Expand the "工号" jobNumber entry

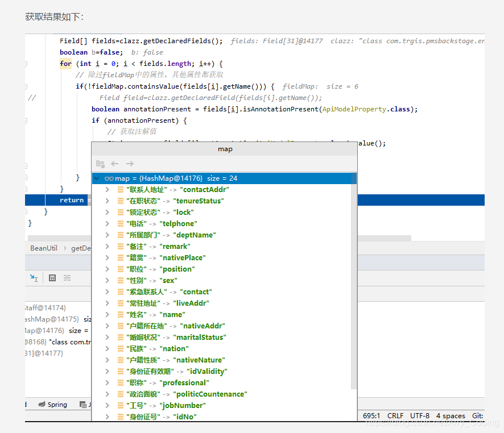[x=108, y=405]
